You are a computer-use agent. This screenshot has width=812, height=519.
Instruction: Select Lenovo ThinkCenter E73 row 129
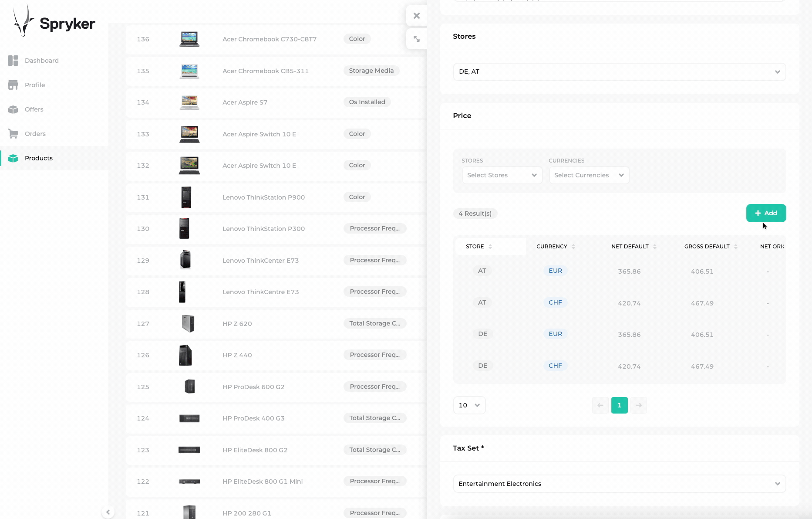pos(276,260)
